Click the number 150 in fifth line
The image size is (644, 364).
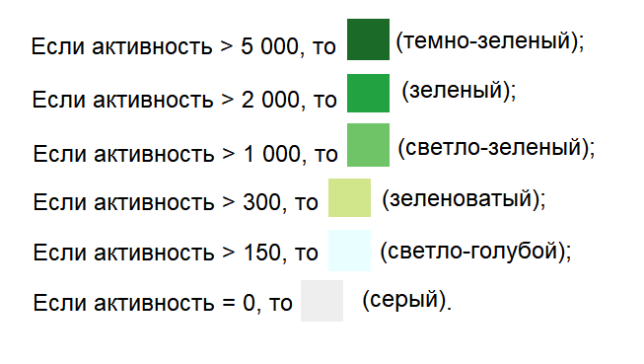[263, 253]
